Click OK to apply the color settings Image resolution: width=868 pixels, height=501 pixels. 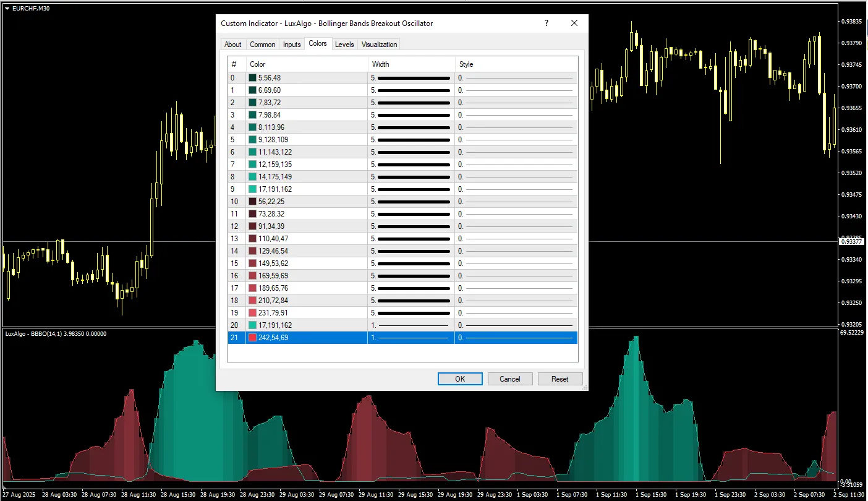459,379
